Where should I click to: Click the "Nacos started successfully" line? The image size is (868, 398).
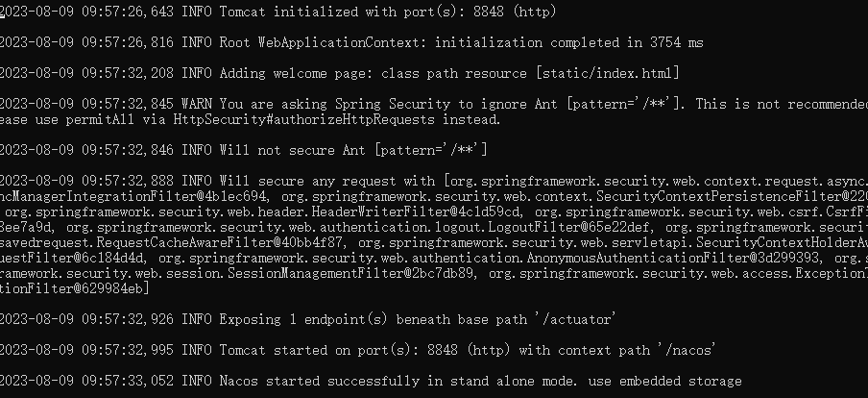coord(371,381)
